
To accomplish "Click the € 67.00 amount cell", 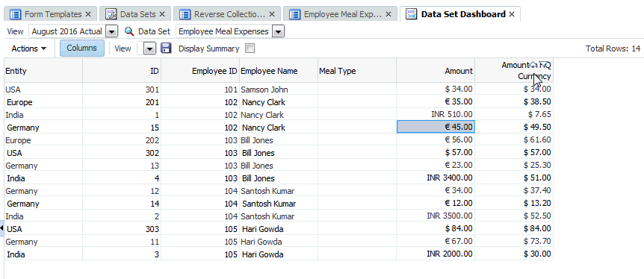I will point(436,241).
